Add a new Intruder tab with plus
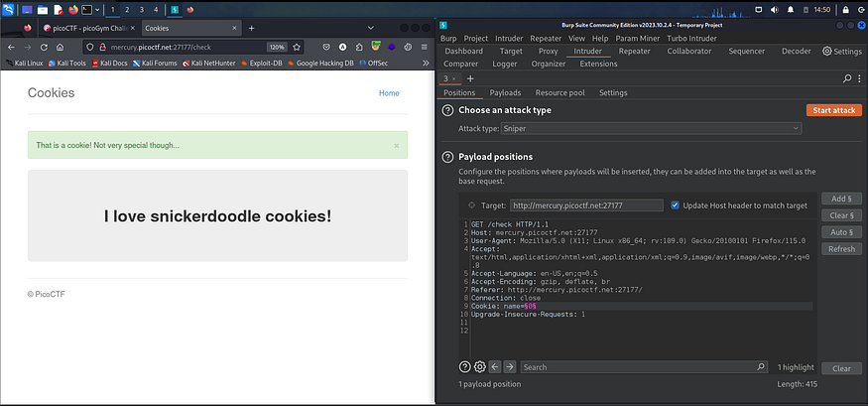868x406 pixels. [x=470, y=78]
